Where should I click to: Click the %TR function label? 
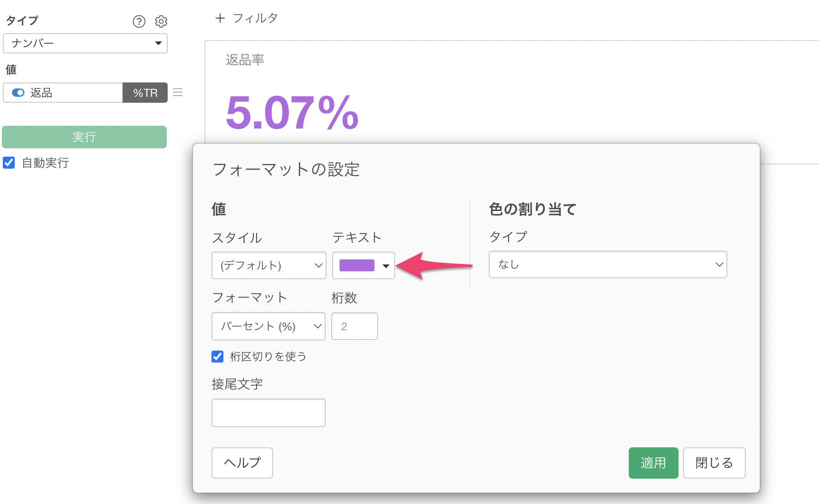[x=145, y=93]
